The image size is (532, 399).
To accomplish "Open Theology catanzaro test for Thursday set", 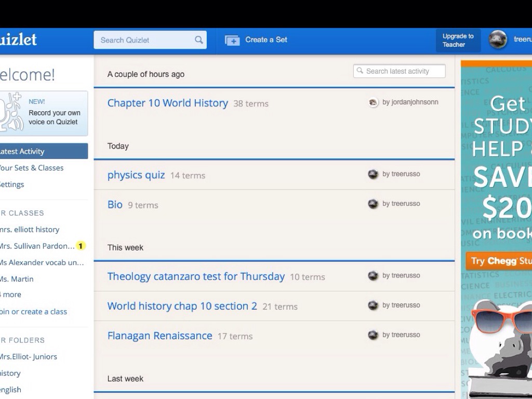I will point(196,276).
